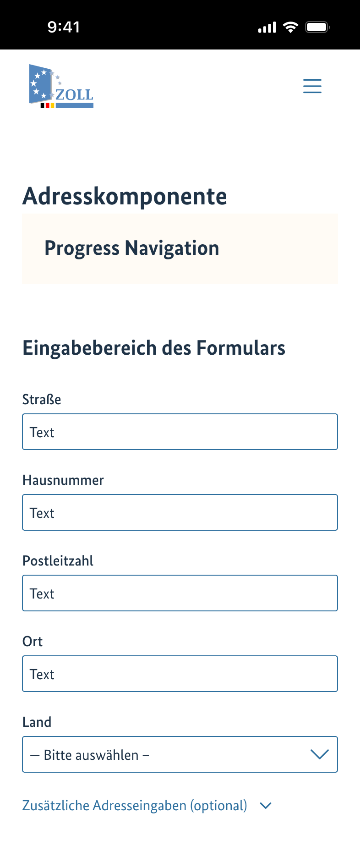360x868 pixels.
Task: Open the Progress Navigation section
Action: tap(132, 248)
